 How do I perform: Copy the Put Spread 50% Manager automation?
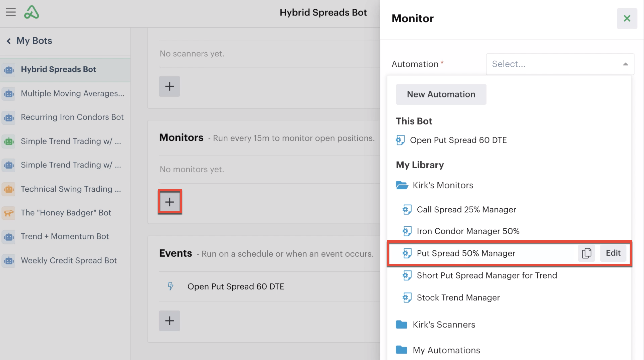(587, 253)
